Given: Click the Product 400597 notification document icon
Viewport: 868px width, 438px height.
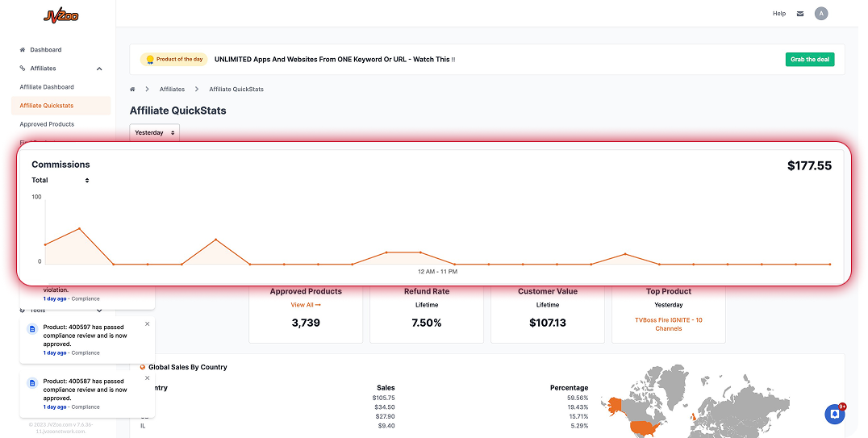Looking at the screenshot, I should pos(32,329).
